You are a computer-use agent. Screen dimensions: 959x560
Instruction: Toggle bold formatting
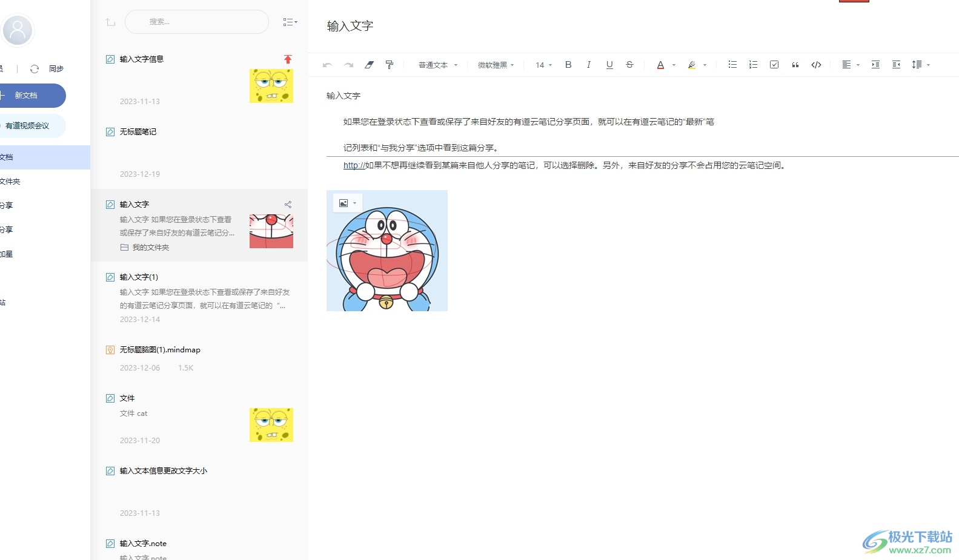point(568,65)
